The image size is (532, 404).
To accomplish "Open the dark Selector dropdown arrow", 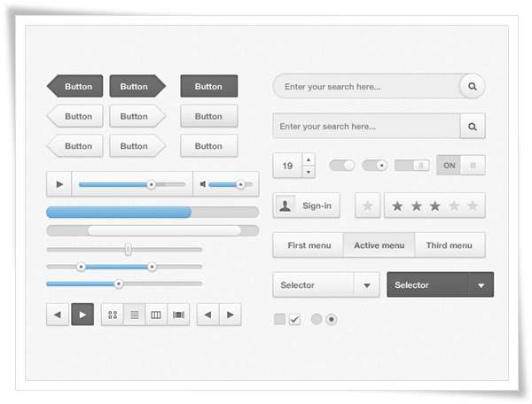I will click(x=481, y=285).
